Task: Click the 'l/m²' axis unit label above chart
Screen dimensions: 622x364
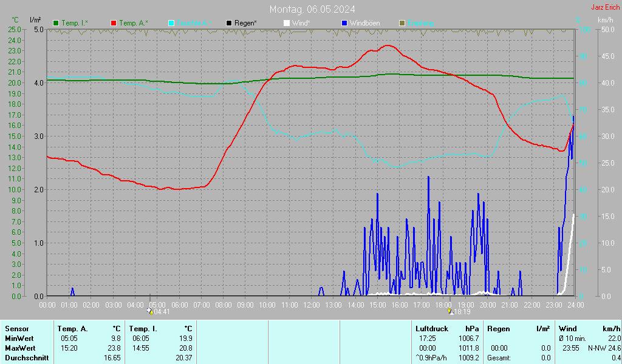Action: tap(35, 20)
